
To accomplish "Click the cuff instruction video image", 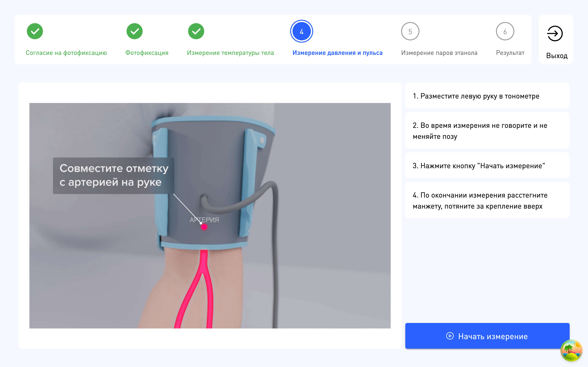I will tap(210, 216).
